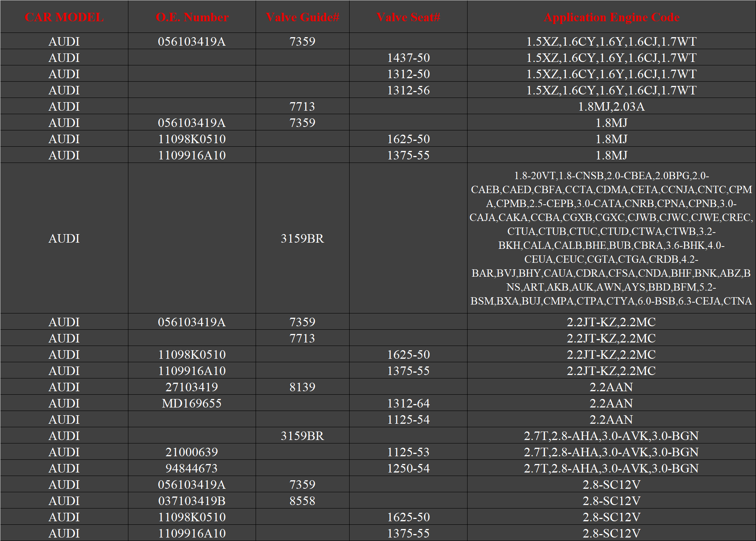Click engine codes in the 21000639 row
Viewport: 756px width, 541px height.
611,452
